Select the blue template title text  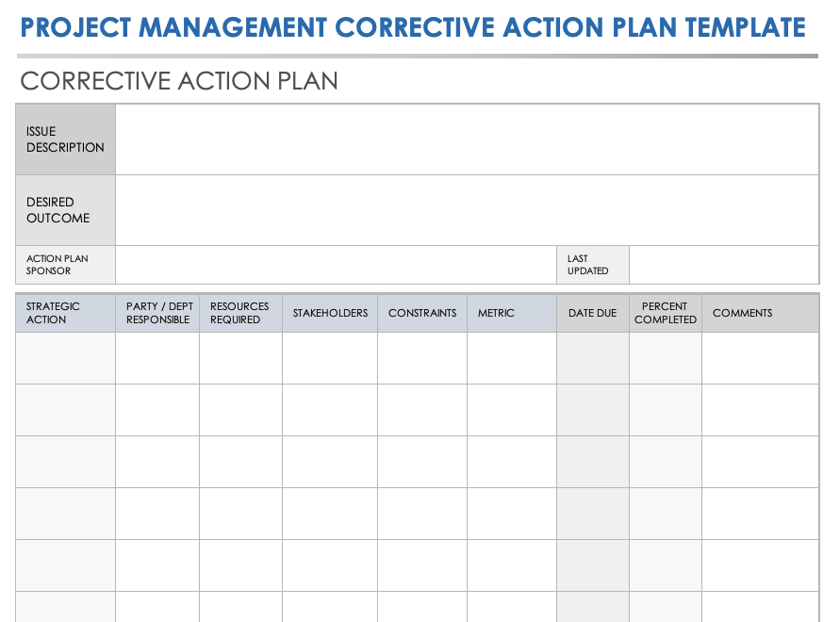point(413,27)
